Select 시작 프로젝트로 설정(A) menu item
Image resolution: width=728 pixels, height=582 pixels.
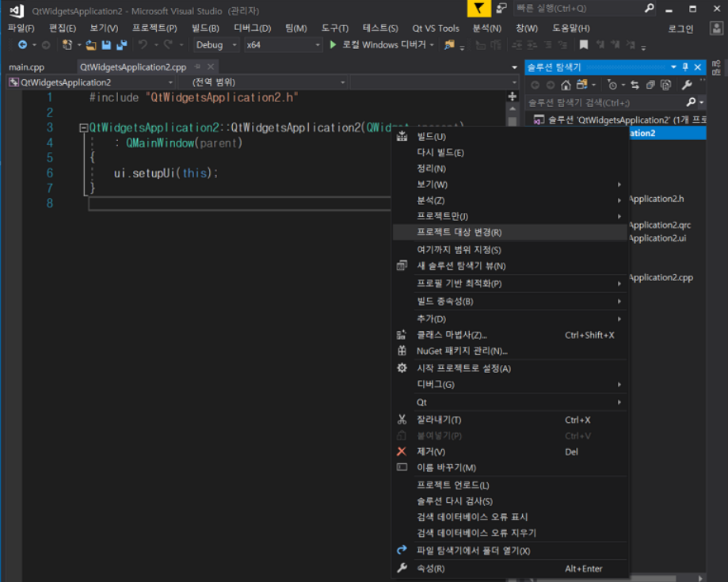point(509,368)
